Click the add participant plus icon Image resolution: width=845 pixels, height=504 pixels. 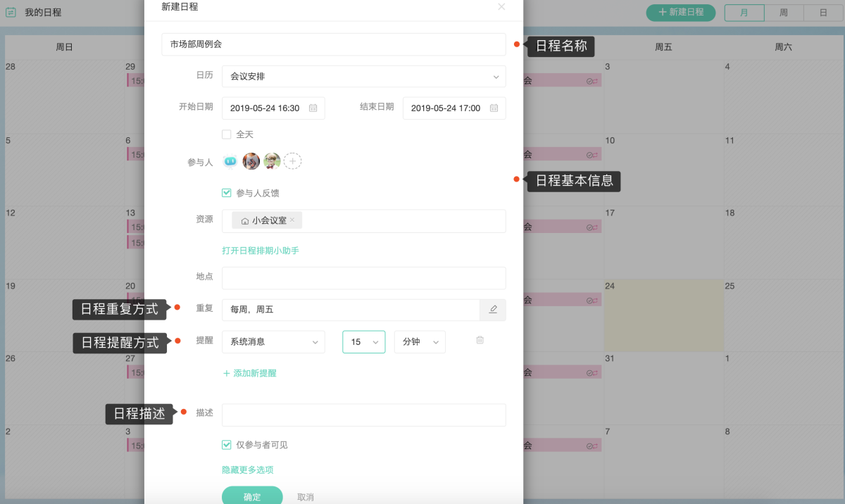pyautogui.click(x=292, y=161)
